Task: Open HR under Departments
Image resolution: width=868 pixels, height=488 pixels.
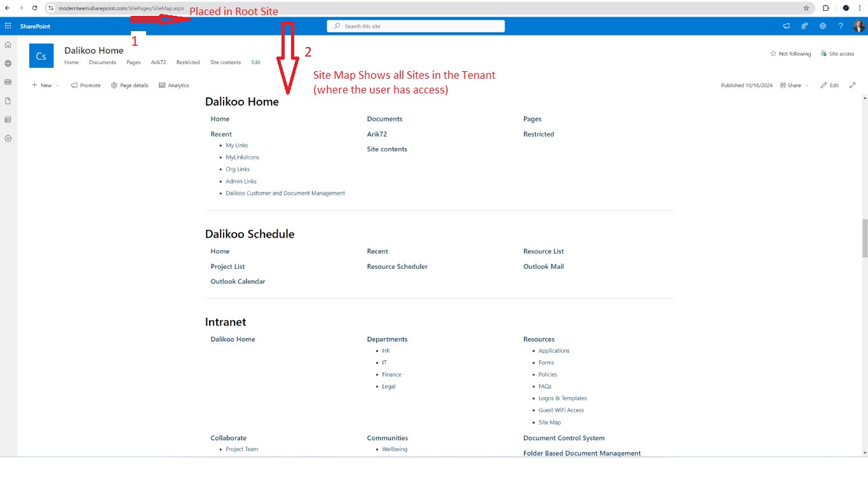Action: pos(386,351)
